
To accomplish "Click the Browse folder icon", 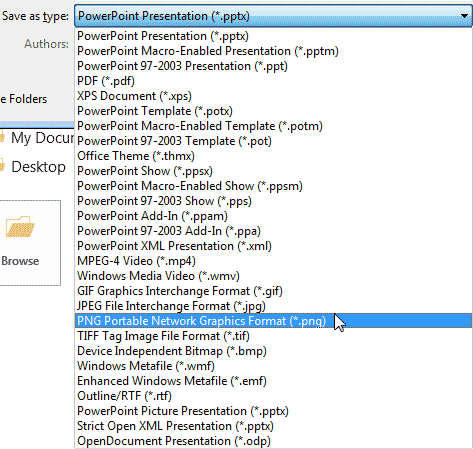I will coord(20,227).
